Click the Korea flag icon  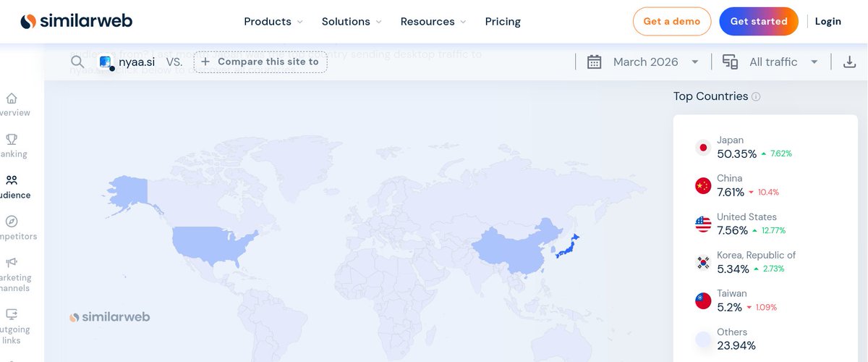(703, 263)
